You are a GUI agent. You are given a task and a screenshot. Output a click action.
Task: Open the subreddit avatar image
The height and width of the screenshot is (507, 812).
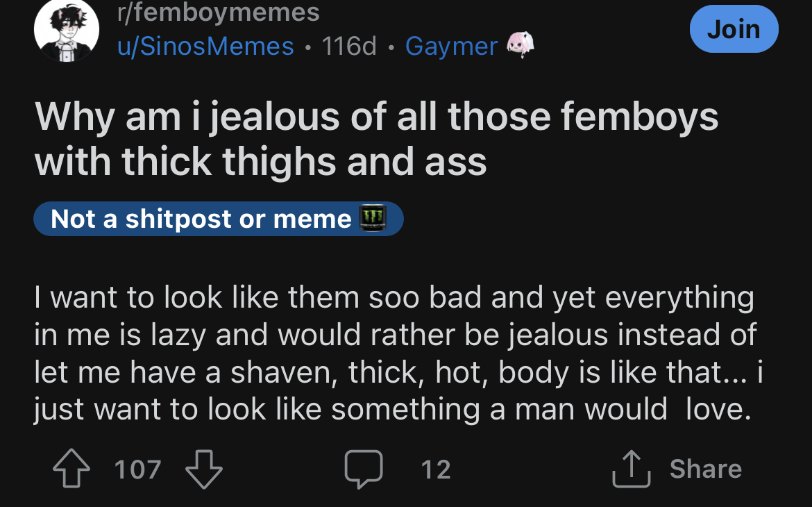coord(67,30)
